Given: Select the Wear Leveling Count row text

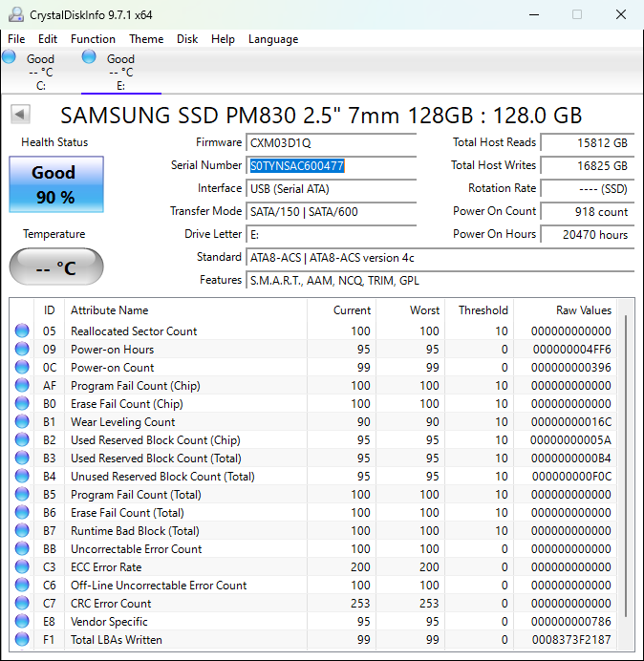Looking at the screenshot, I should click(122, 421).
